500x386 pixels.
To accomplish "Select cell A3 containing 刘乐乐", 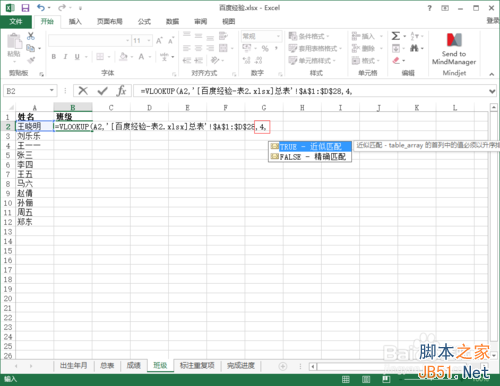I will click(x=35, y=136).
